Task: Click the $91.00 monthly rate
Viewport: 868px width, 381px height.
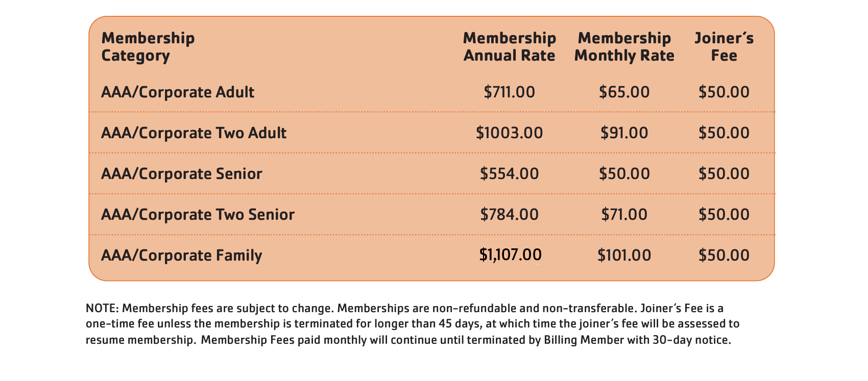Action: (624, 133)
